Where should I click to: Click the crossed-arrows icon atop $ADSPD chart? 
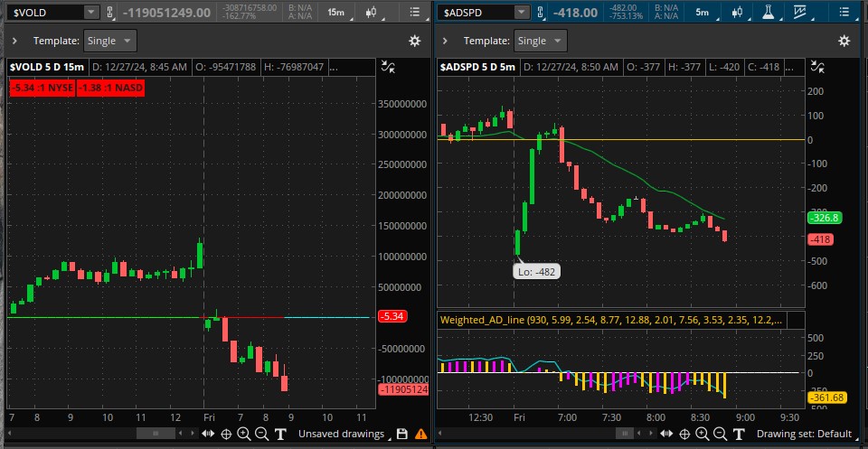(817, 68)
